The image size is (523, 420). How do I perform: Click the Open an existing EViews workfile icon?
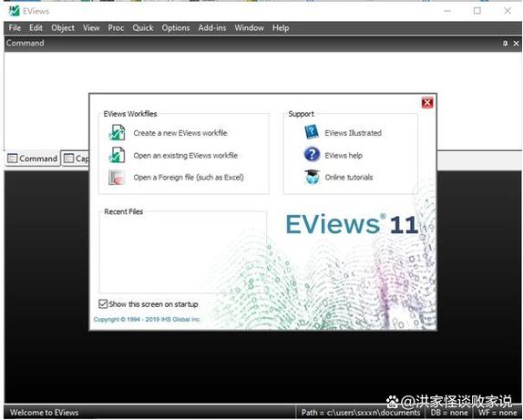point(117,155)
